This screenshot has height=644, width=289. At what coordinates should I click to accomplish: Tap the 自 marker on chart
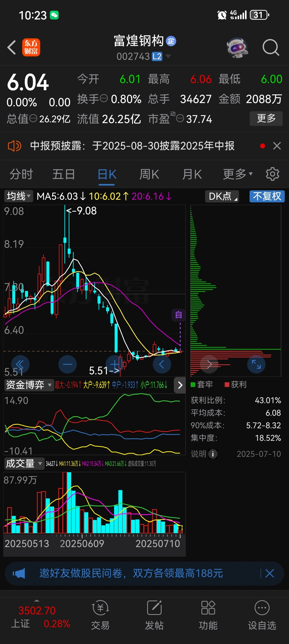pyautogui.click(x=178, y=315)
